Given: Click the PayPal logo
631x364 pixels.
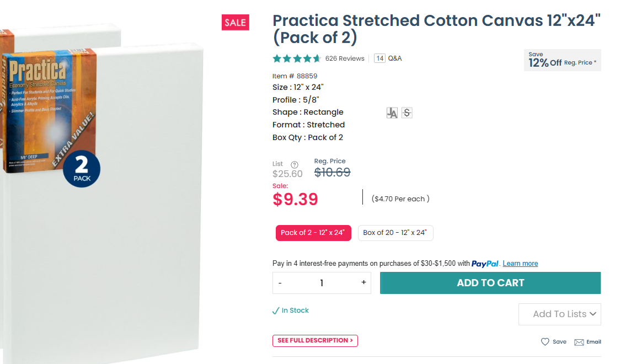Looking at the screenshot, I should (485, 264).
